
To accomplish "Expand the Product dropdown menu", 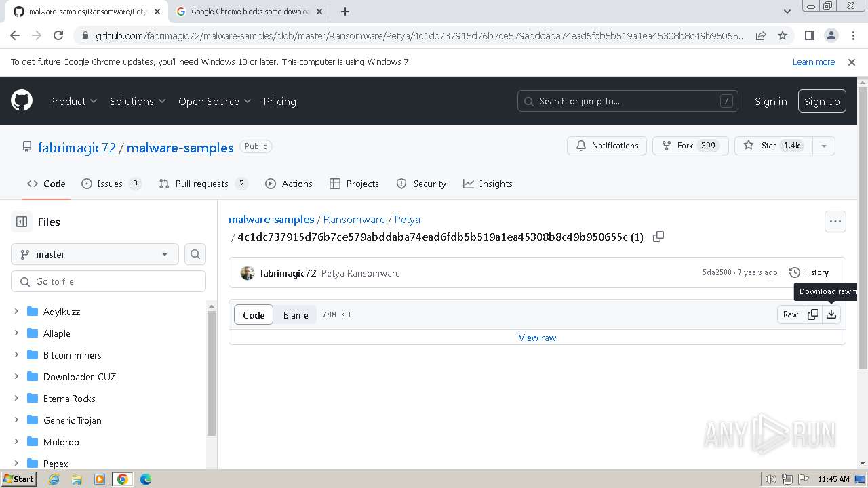I will click(73, 101).
